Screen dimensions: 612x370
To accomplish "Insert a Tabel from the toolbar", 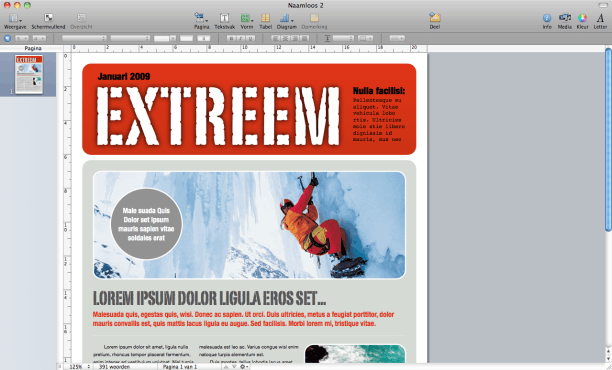I will [x=265, y=18].
